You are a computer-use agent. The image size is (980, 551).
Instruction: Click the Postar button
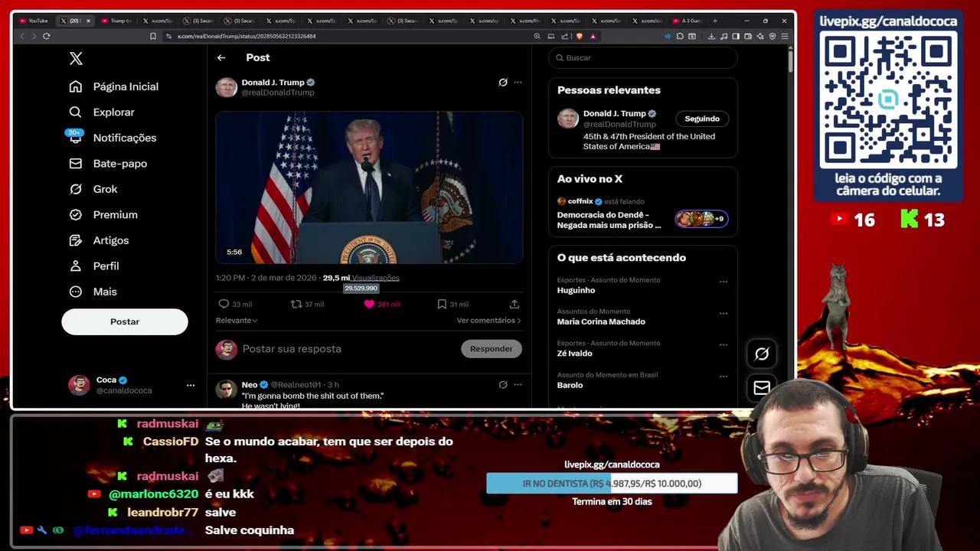[x=125, y=321]
